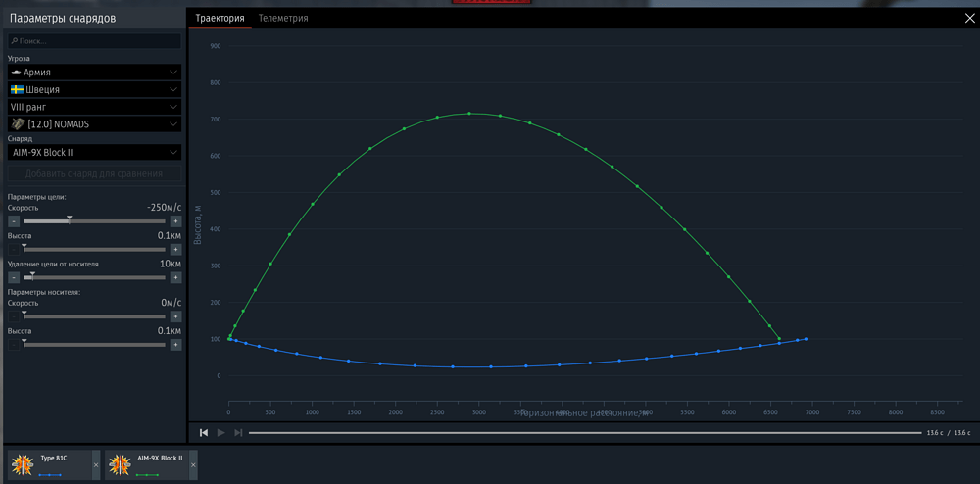Increase carrier speed with plus button
Viewport: 980px width, 484px height.
[175, 316]
